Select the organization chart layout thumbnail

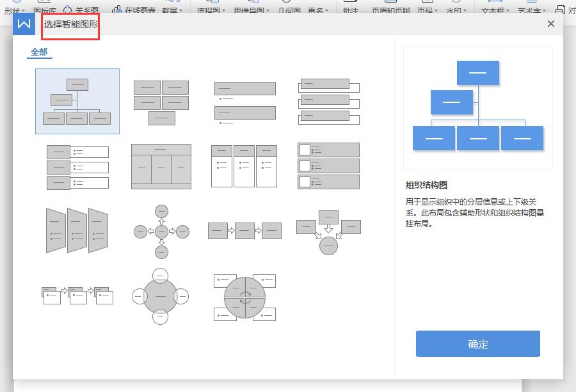click(77, 101)
